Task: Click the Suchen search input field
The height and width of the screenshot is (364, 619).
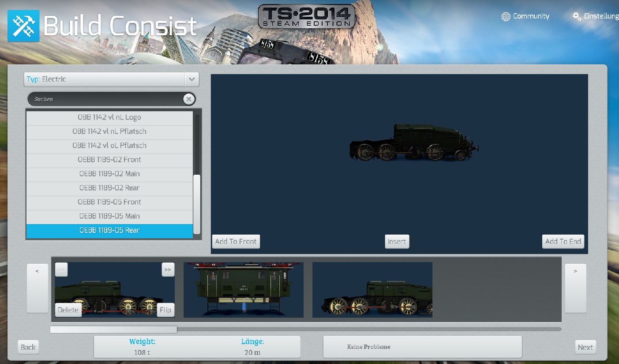Action: [x=106, y=99]
